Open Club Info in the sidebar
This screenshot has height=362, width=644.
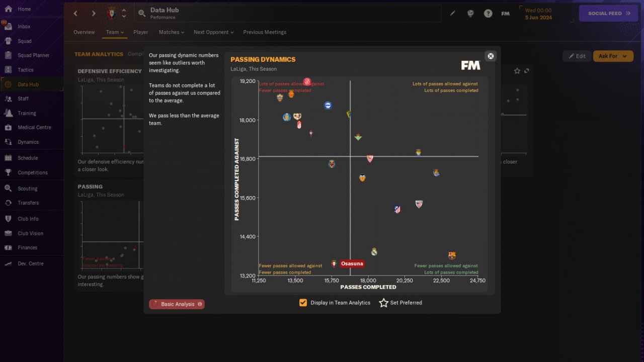click(x=28, y=219)
